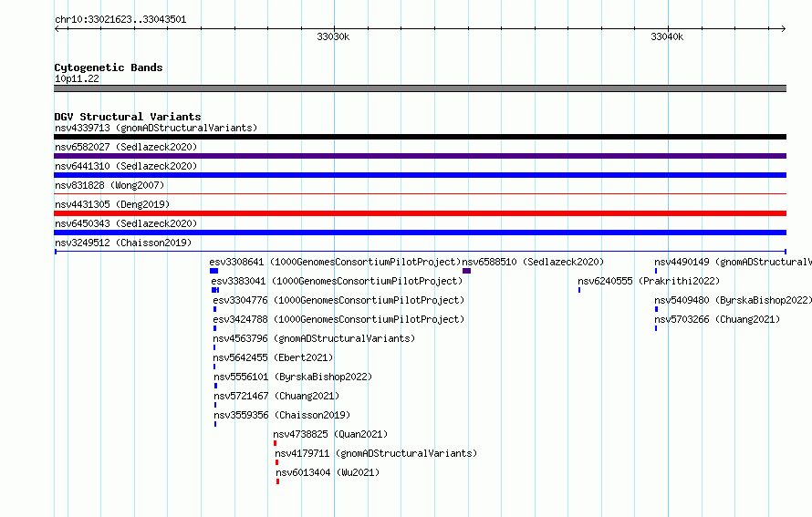Select the blue esv3304776 marker
This screenshot has height=517, width=812.
click(x=215, y=309)
